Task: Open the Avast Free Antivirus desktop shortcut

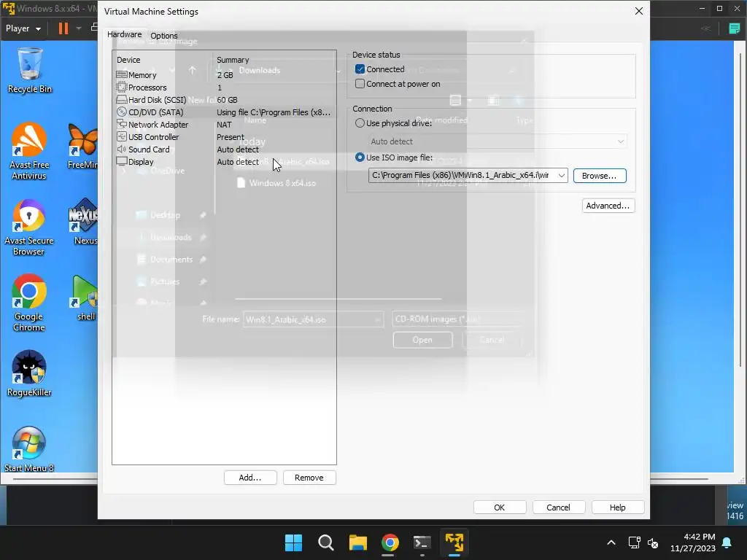Action: click(x=29, y=152)
